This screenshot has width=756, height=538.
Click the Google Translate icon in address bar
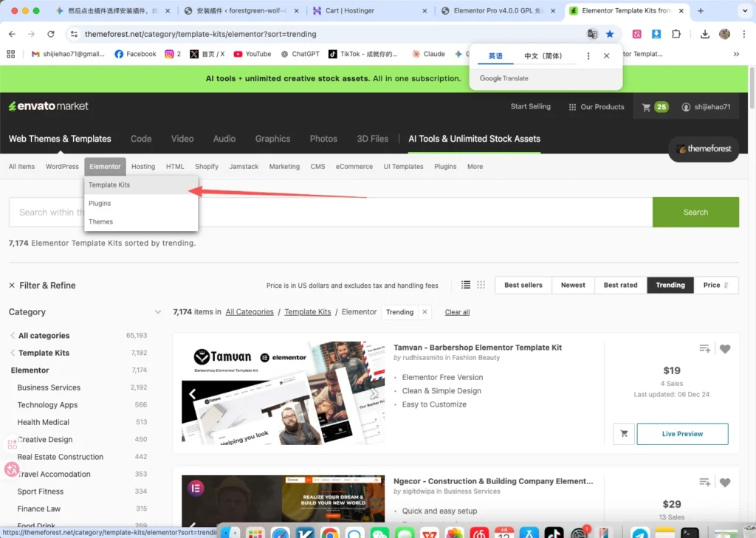coord(592,34)
